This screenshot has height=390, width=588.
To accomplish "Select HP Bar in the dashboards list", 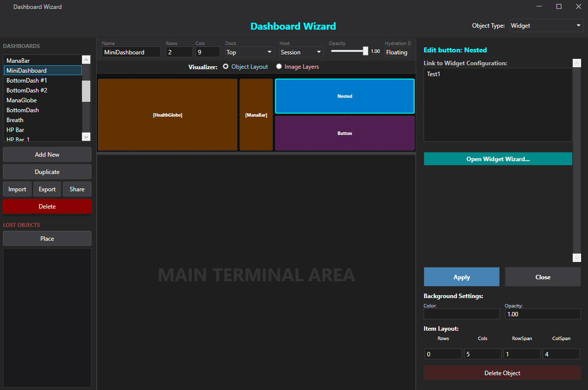I will (x=43, y=130).
